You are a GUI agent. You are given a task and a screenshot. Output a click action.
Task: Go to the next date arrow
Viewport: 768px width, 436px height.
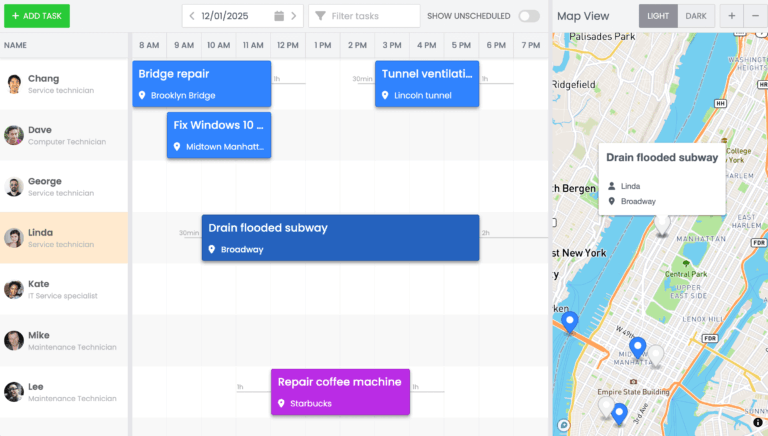[293, 16]
